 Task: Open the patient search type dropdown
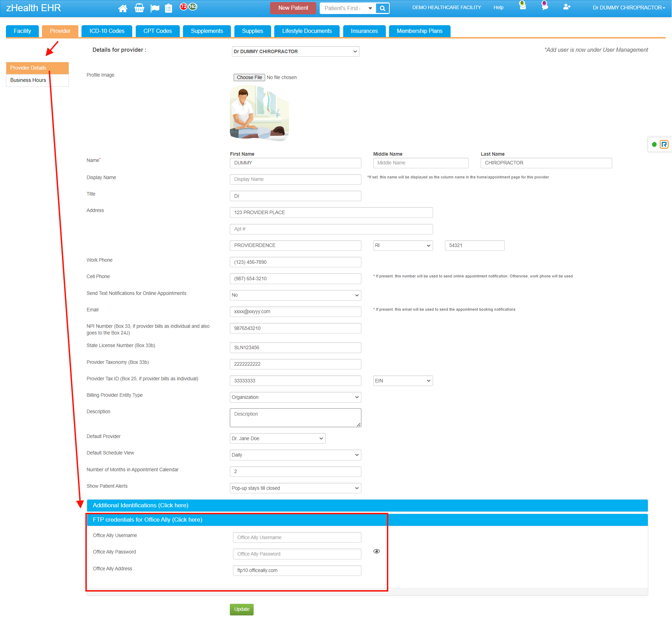tap(370, 8)
